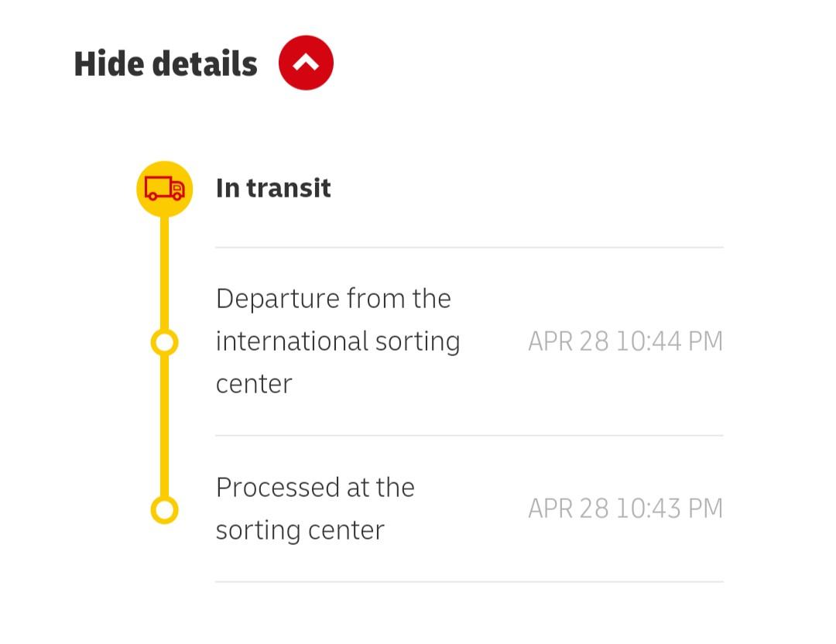Click the "10:44 PM" time value
Viewport: 836px width, 644px height.
[x=669, y=341]
